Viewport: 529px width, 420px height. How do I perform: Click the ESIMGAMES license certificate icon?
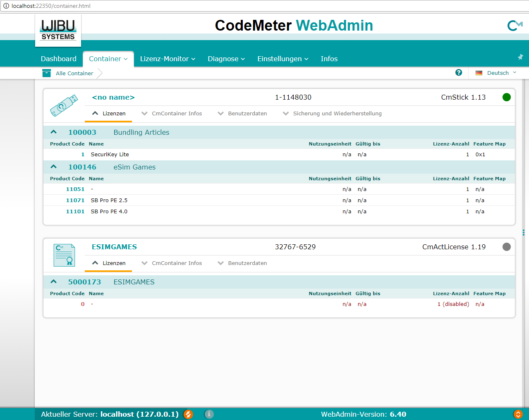[x=64, y=255]
